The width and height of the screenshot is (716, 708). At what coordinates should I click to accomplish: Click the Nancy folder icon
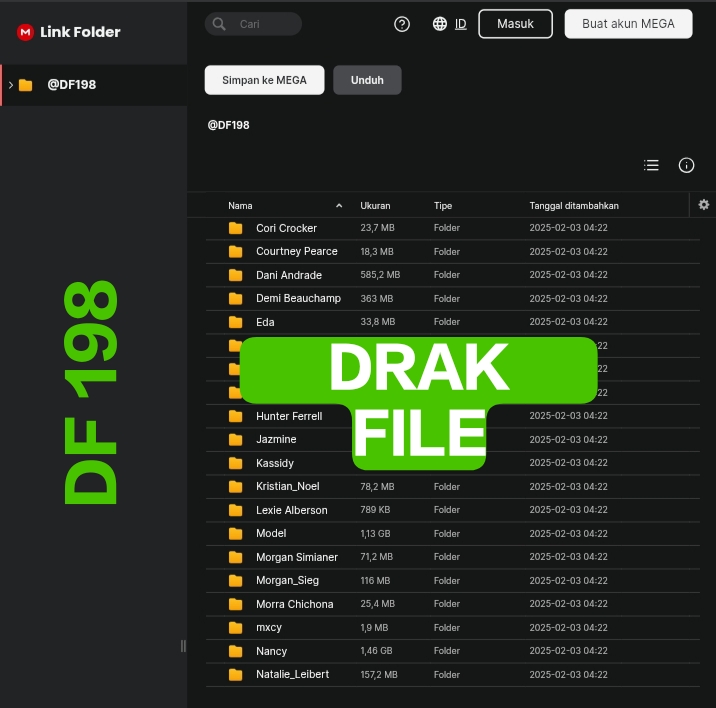click(x=236, y=651)
